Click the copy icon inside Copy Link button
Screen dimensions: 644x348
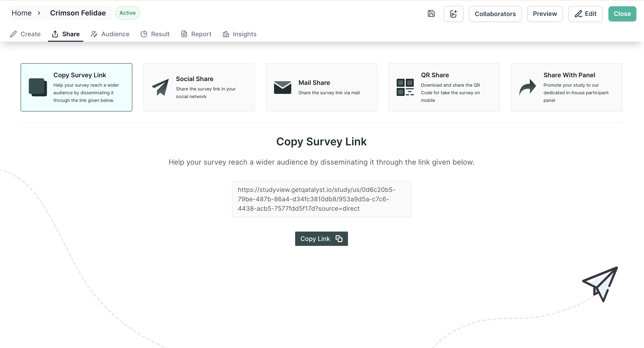tap(339, 239)
